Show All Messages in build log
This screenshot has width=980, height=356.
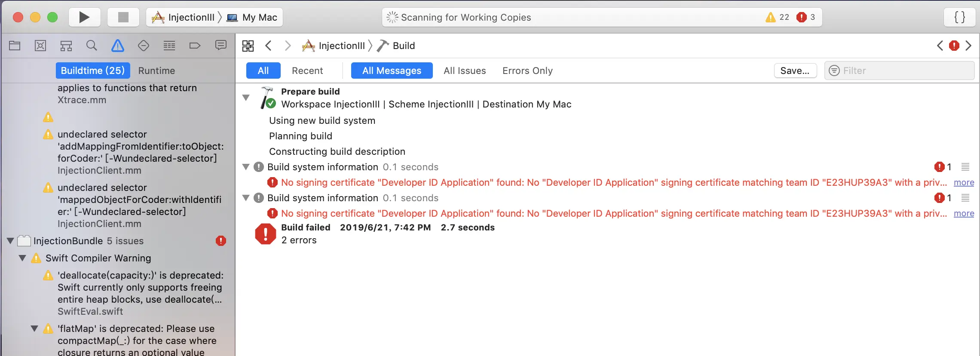coord(392,71)
